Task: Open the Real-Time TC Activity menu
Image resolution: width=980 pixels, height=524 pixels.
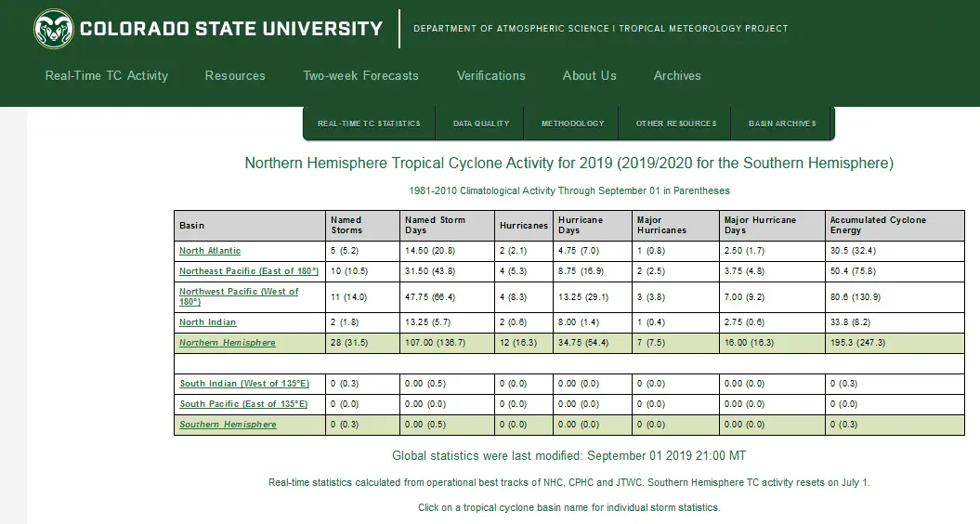Action: click(107, 75)
